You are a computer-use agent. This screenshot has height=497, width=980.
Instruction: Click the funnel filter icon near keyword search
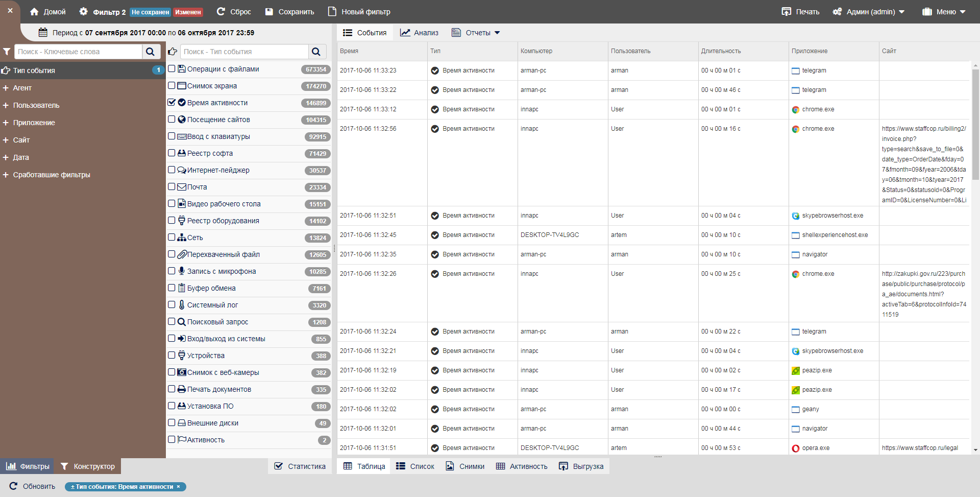(7, 52)
